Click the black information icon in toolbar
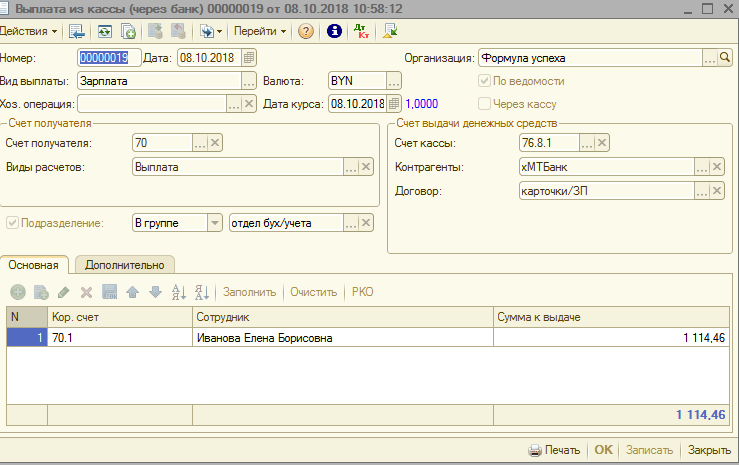Viewport: 739px width, 465px height. (333, 31)
